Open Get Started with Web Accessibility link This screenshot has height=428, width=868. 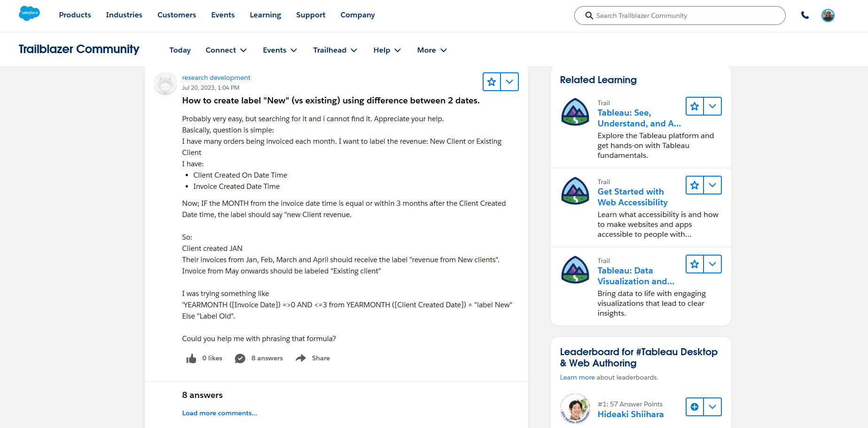(x=633, y=197)
